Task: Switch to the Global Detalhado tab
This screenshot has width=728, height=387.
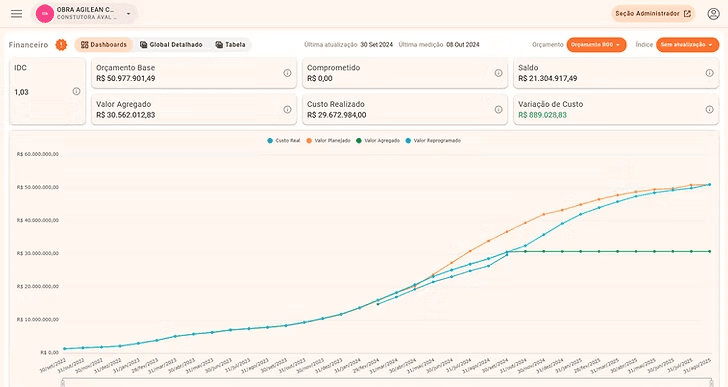Action: pyautogui.click(x=171, y=45)
